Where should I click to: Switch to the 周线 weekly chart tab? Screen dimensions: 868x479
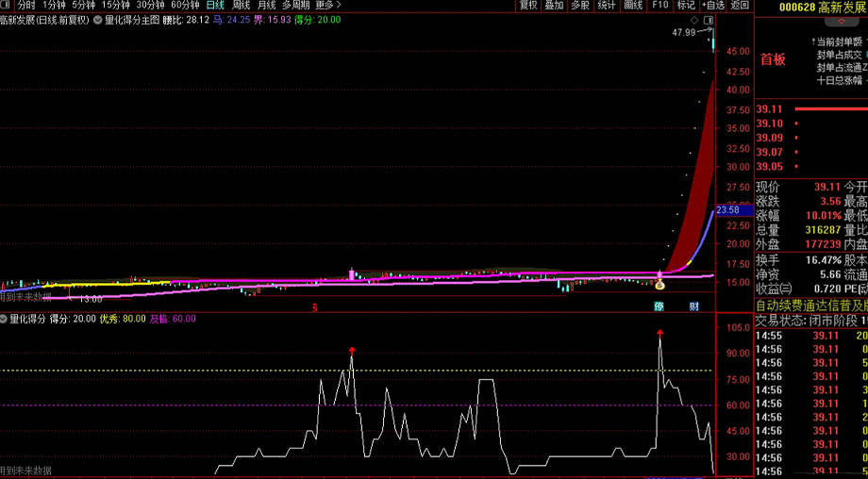(x=242, y=6)
